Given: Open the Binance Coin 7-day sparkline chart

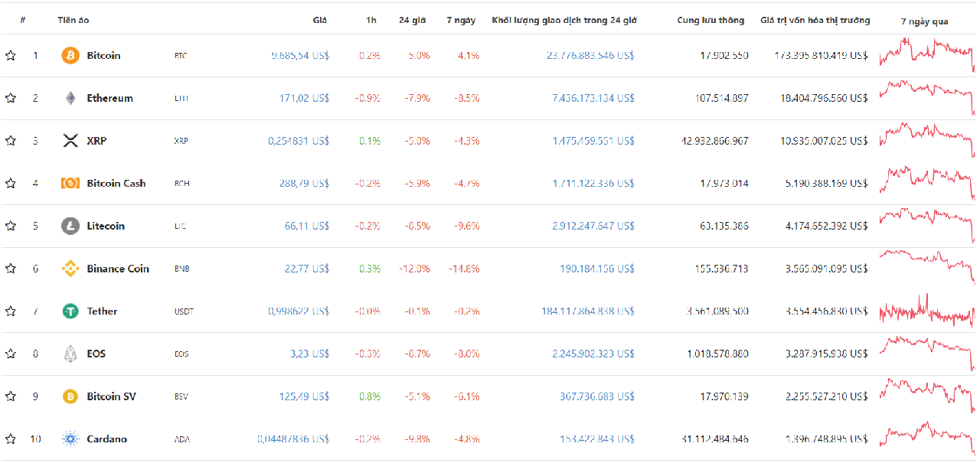Looking at the screenshot, I should tap(927, 269).
